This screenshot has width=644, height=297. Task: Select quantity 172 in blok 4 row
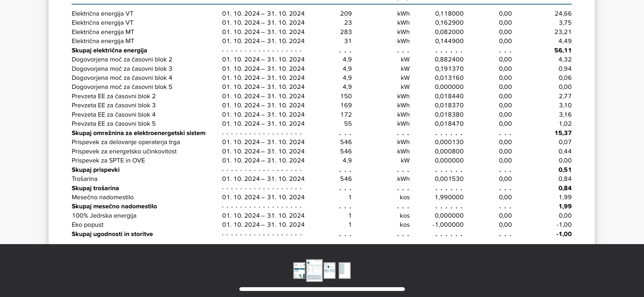click(x=346, y=115)
